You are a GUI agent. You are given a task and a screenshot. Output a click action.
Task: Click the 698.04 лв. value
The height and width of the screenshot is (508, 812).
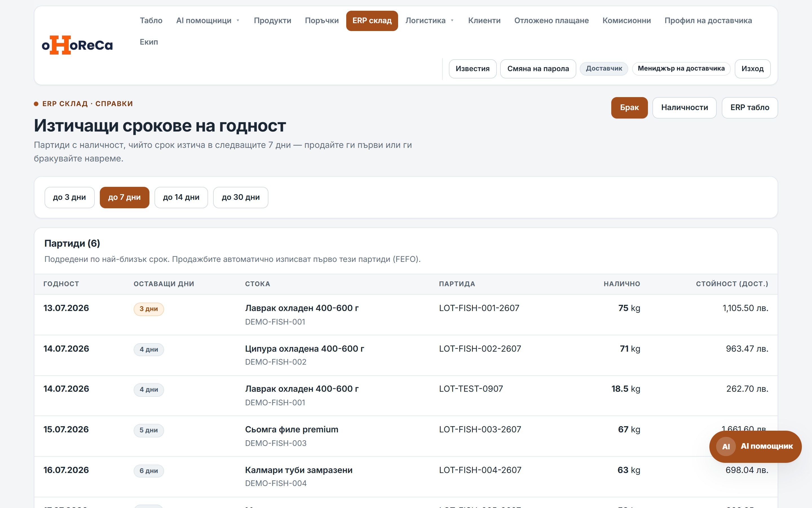(747, 470)
